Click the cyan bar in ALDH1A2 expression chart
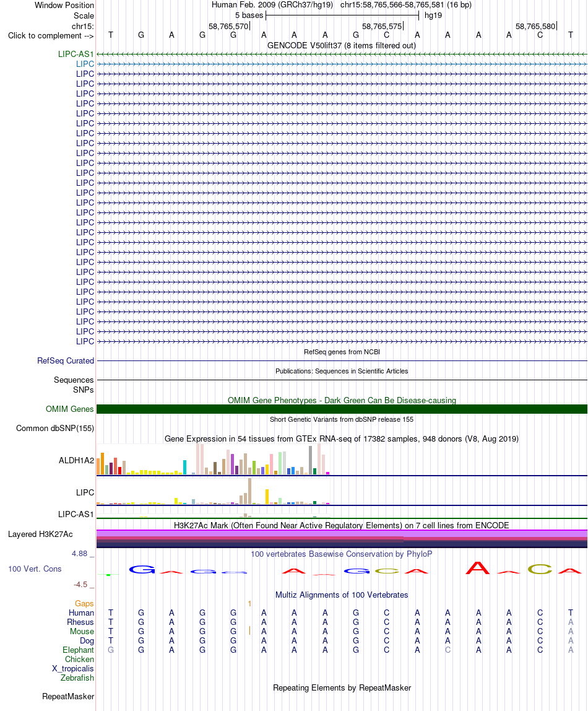The height and width of the screenshot is (711, 588). (x=184, y=467)
